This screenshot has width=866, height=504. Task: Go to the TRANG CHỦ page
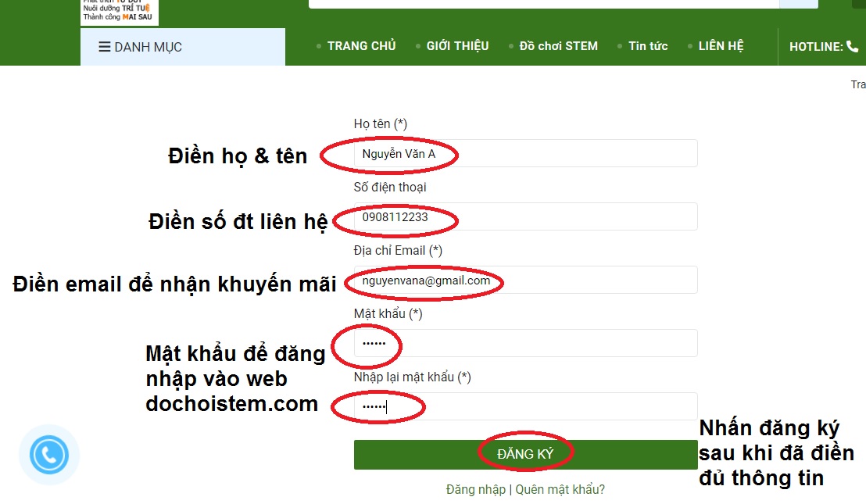tap(361, 46)
